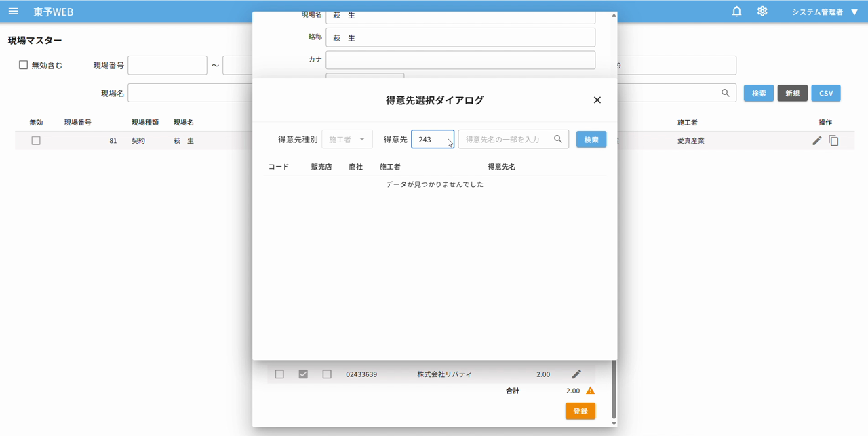
Task: Open settings gear icon
Action: pyautogui.click(x=762, y=12)
